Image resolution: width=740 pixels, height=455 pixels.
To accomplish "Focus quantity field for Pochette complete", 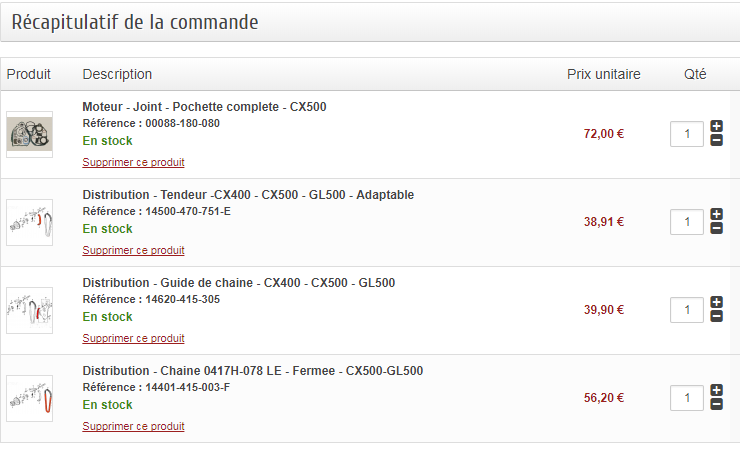I will tap(687, 134).
